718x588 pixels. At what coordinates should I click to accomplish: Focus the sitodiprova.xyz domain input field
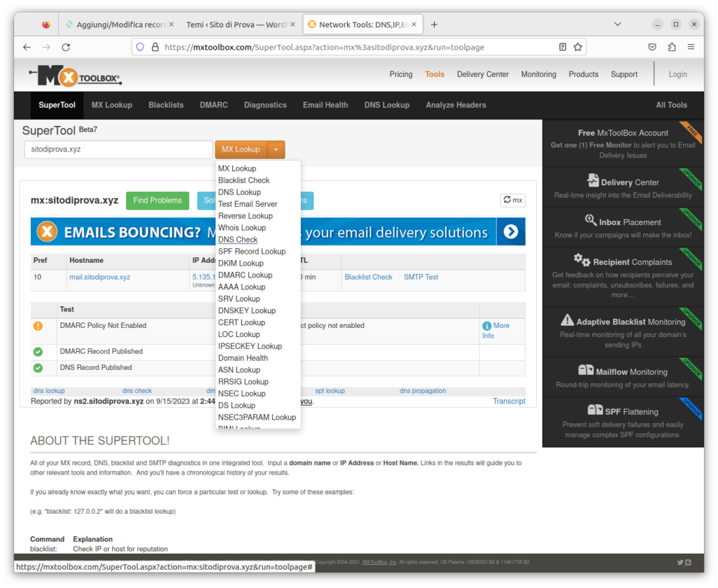coord(118,150)
